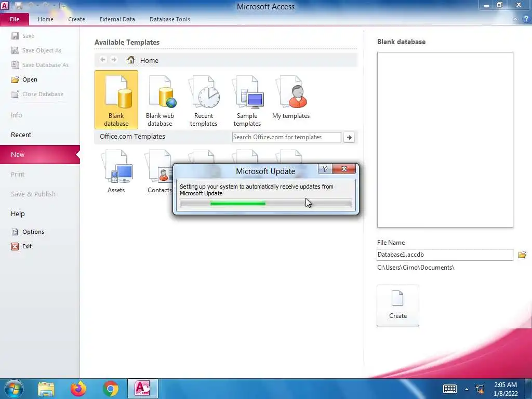Screen dimensions: 532x399
Task: Select the Assets template
Action: tap(116, 171)
